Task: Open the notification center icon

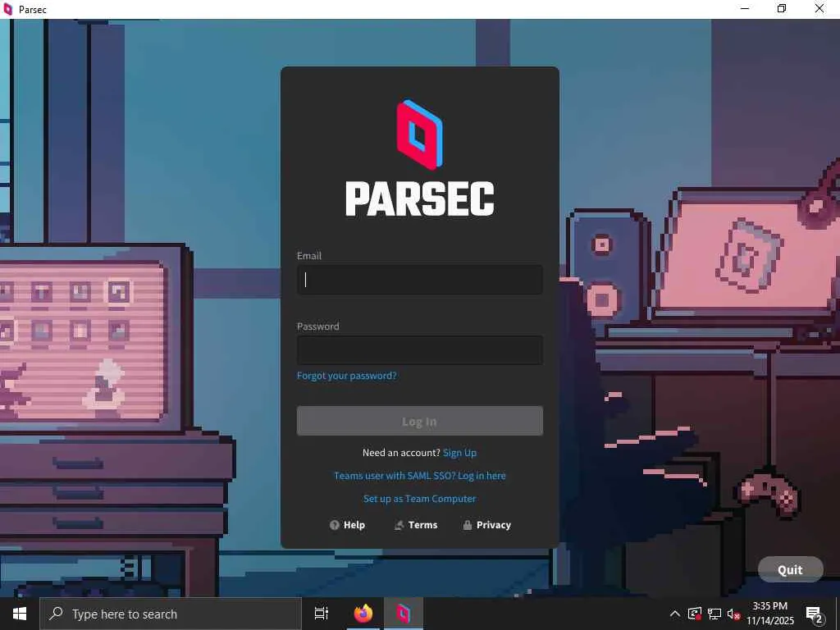Action: pos(815,614)
